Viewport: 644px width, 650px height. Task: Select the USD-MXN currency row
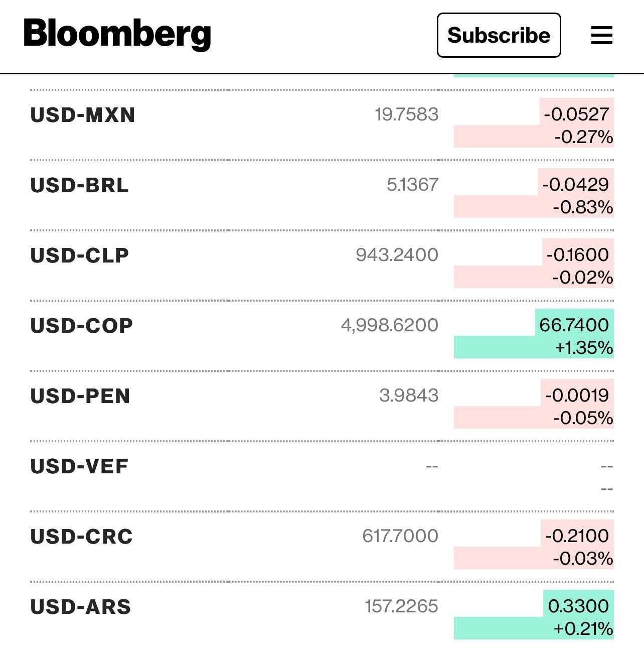point(82,115)
